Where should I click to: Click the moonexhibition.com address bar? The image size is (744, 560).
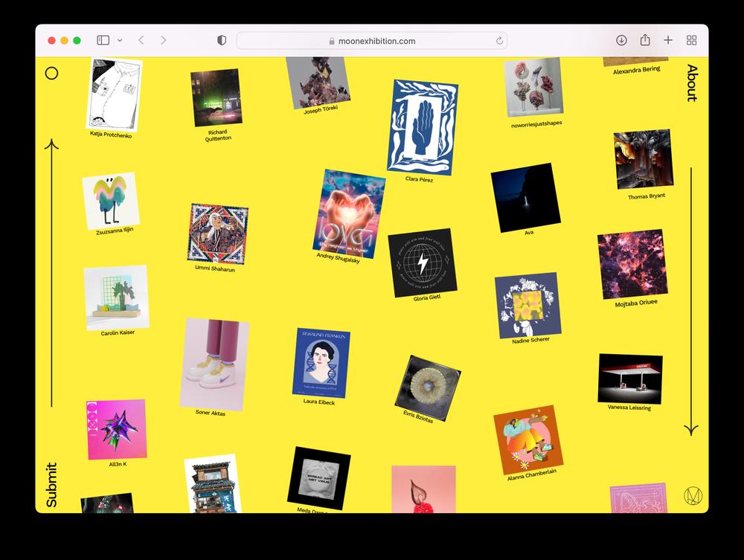click(372, 41)
